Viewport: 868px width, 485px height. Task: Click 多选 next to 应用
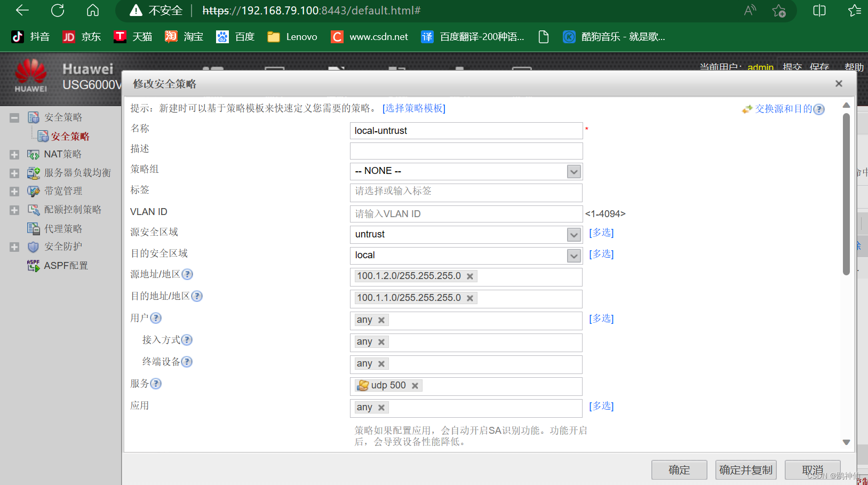602,406
